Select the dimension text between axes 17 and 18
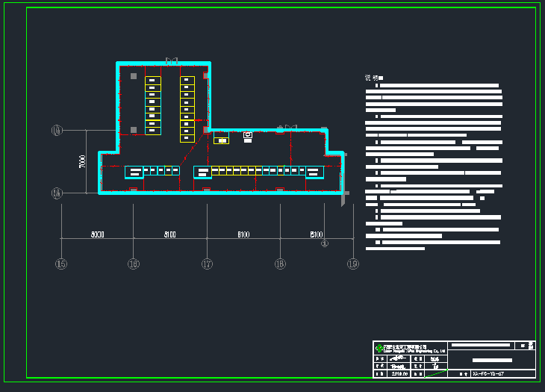The image size is (545, 392). tap(243, 234)
